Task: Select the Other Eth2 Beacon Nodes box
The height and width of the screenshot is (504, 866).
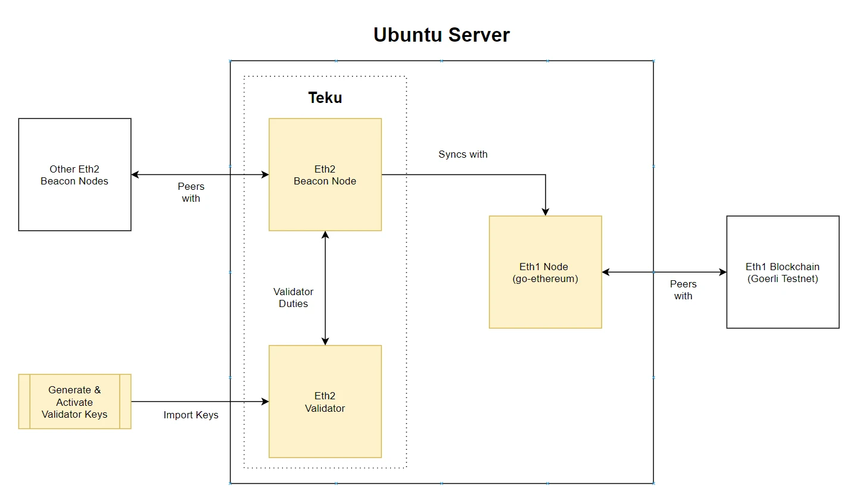Action: click(74, 174)
